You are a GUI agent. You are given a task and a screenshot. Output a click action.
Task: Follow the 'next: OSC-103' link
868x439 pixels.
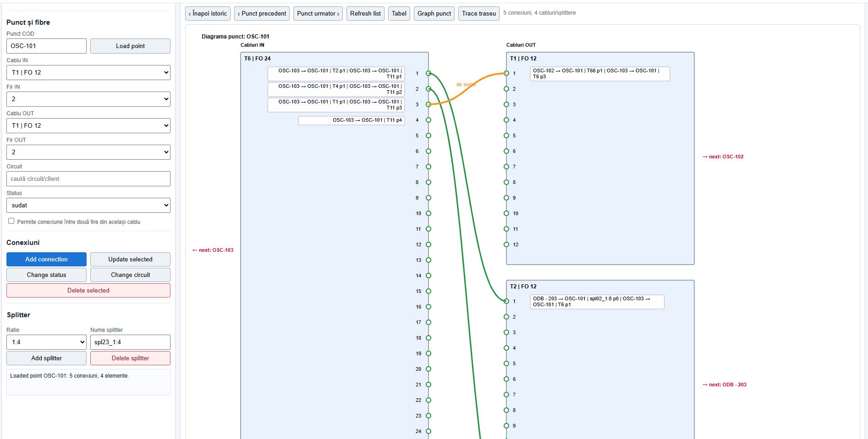213,250
